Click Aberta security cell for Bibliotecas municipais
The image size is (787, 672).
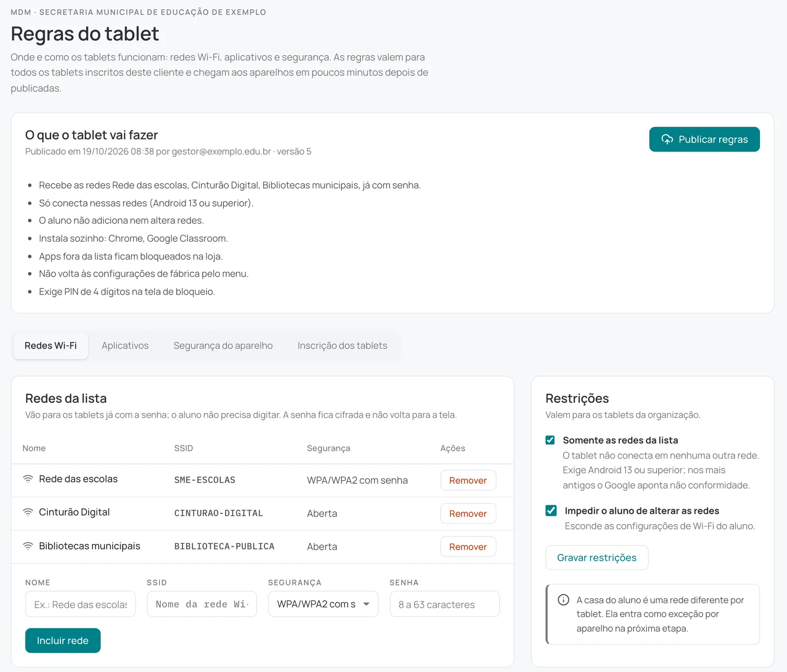click(x=322, y=547)
